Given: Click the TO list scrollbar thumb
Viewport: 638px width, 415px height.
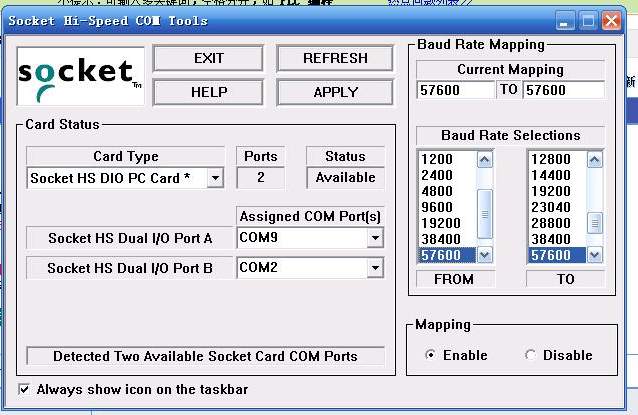Looking at the screenshot, I should (x=594, y=223).
